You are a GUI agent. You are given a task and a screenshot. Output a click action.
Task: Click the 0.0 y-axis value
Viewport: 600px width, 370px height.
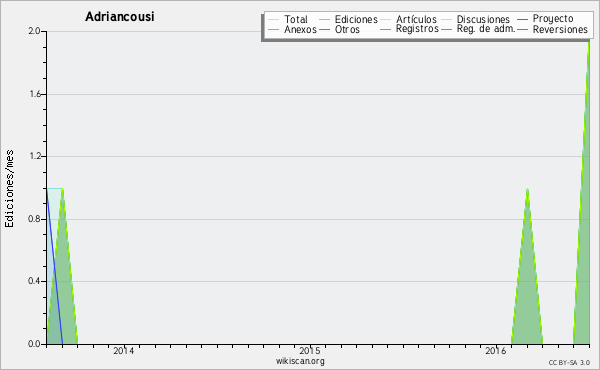click(34, 344)
